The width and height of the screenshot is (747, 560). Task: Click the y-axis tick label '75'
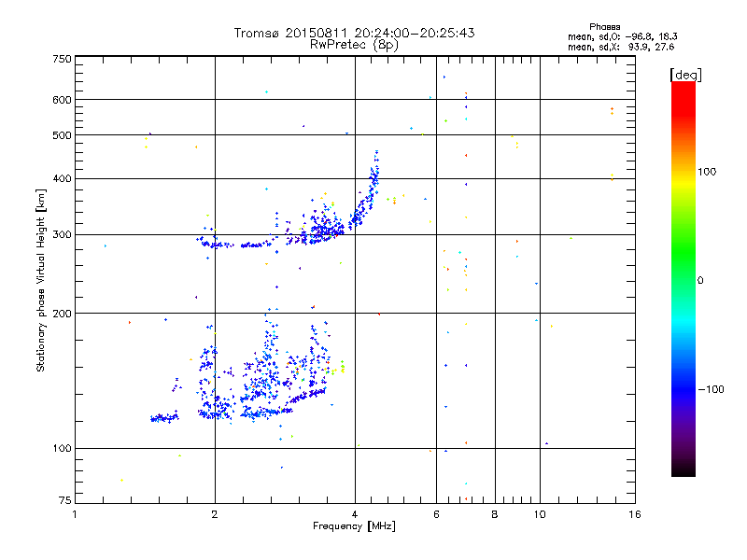click(65, 500)
